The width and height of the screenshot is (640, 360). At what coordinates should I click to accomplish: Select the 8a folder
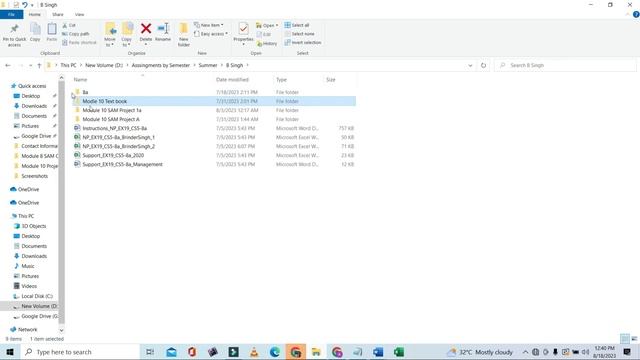tap(214, 92)
